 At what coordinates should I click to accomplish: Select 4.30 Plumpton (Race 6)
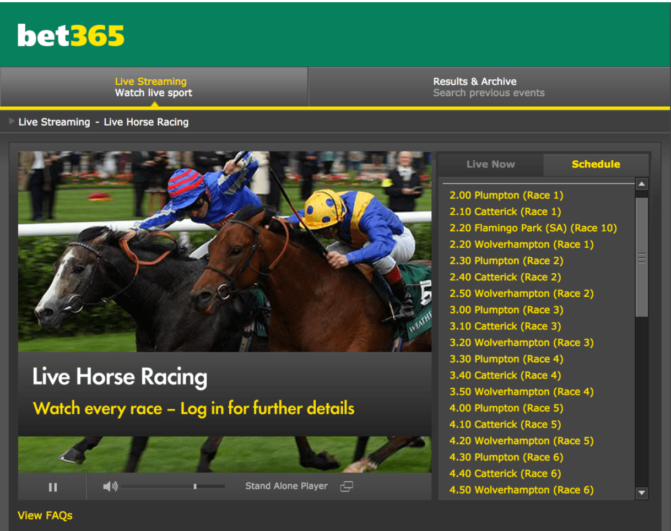coord(506,457)
